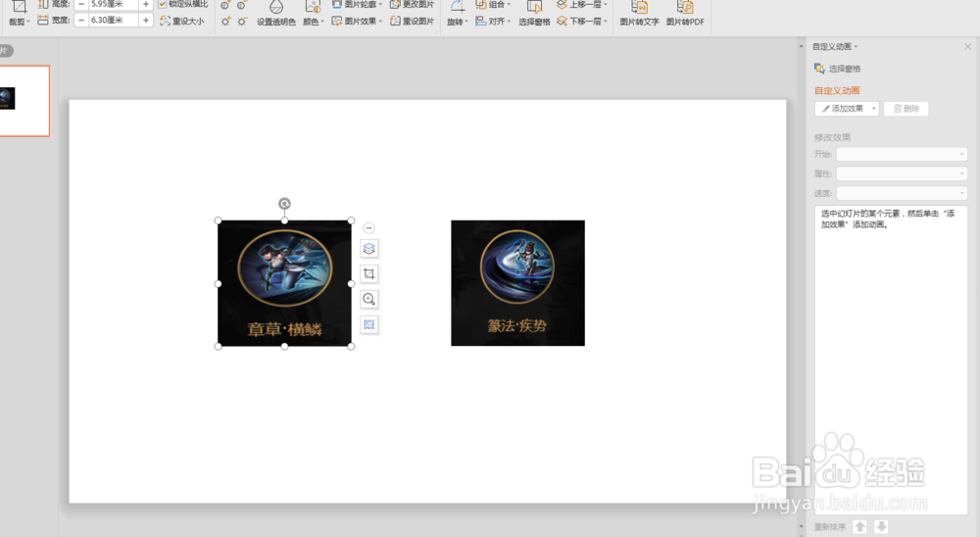Increase the 宽度 width value with plus
The width and height of the screenshot is (980, 537).
point(146,20)
